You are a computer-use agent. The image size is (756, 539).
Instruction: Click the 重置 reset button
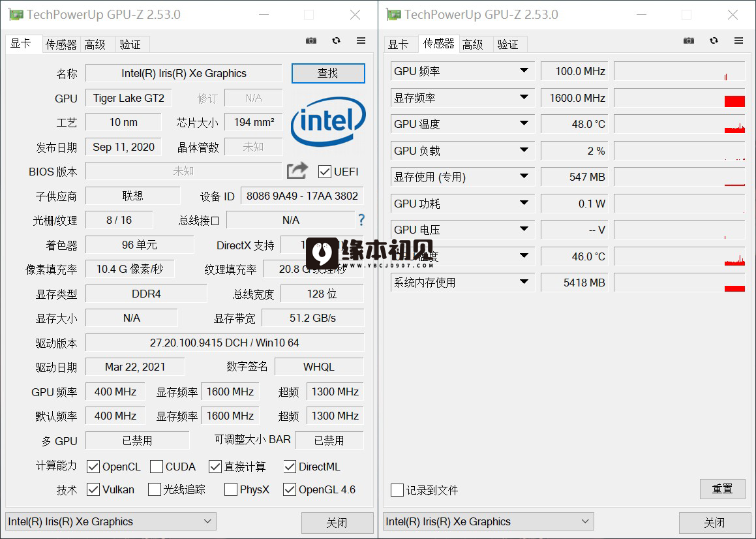tap(722, 489)
